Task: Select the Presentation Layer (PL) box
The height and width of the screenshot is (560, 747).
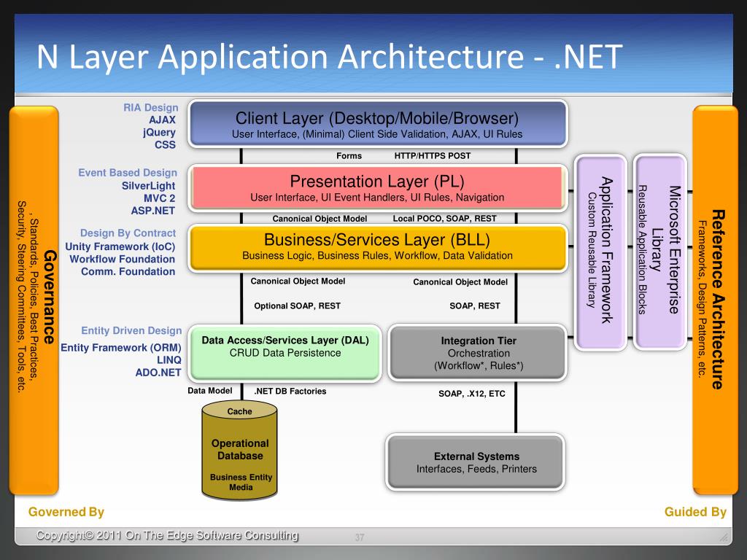Action: click(x=378, y=188)
